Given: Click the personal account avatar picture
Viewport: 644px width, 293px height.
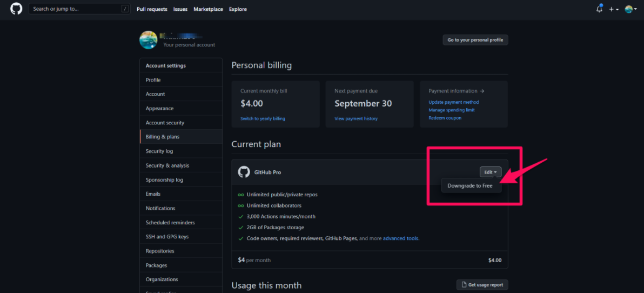Looking at the screenshot, I should (x=148, y=40).
